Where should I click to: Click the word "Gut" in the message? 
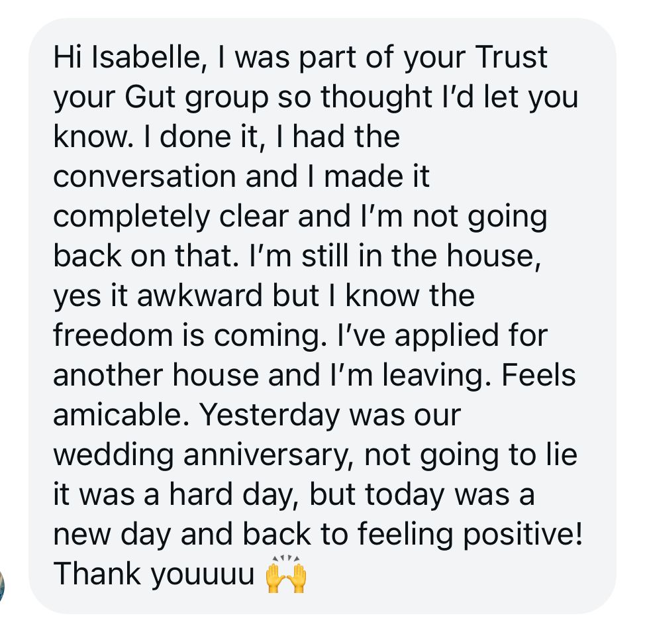tap(150, 97)
